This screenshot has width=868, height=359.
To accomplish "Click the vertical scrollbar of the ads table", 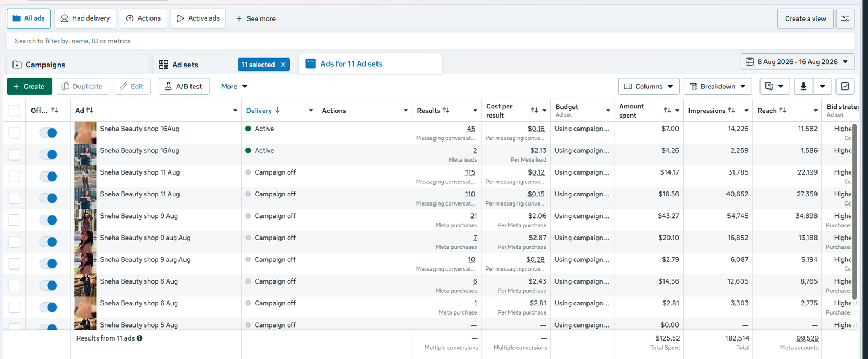I will tap(854, 211).
